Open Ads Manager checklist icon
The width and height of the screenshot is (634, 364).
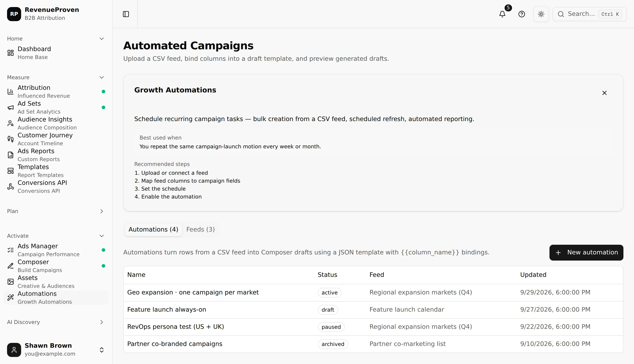click(11, 250)
